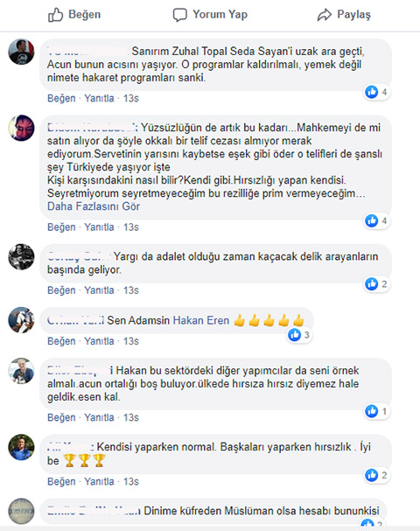This screenshot has height=531, width=420.
Task: Like the Sen Adamsin comment via Beğen
Action: (61, 341)
